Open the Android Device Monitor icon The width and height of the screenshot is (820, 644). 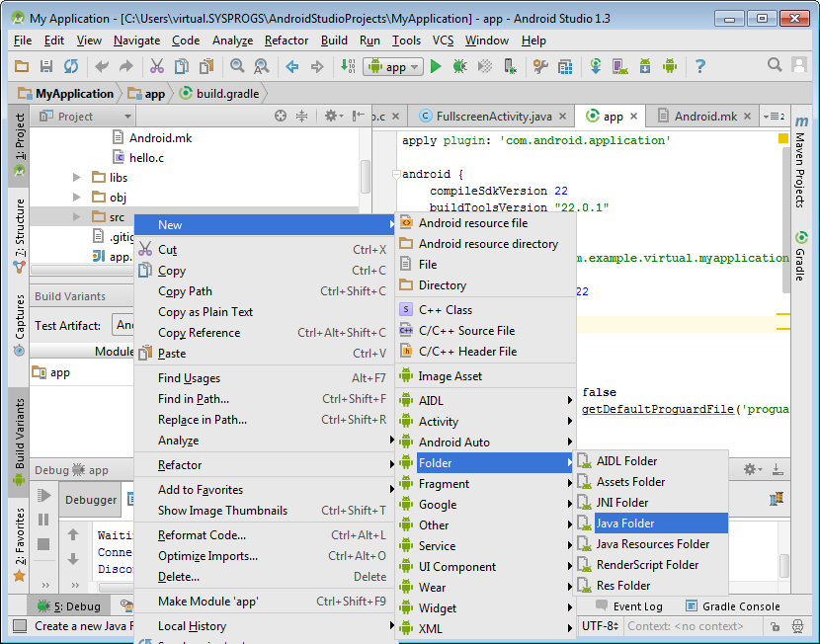670,66
